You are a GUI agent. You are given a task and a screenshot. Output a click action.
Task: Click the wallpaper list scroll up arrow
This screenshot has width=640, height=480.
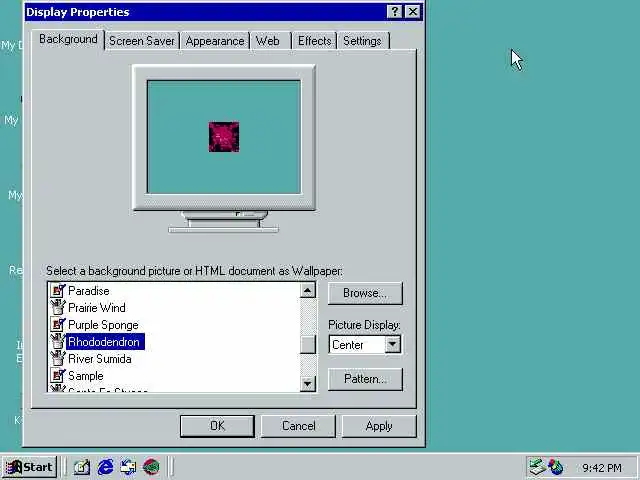(308, 290)
